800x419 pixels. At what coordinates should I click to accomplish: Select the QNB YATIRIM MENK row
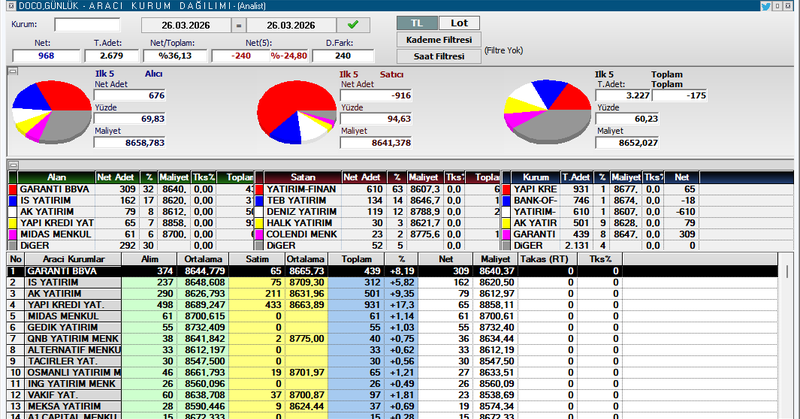[x=392, y=338]
